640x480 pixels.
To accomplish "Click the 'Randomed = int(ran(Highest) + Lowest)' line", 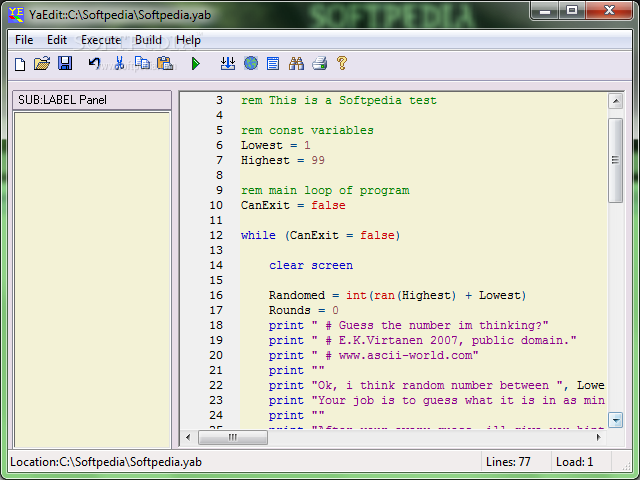I will [x=397, y=296].
